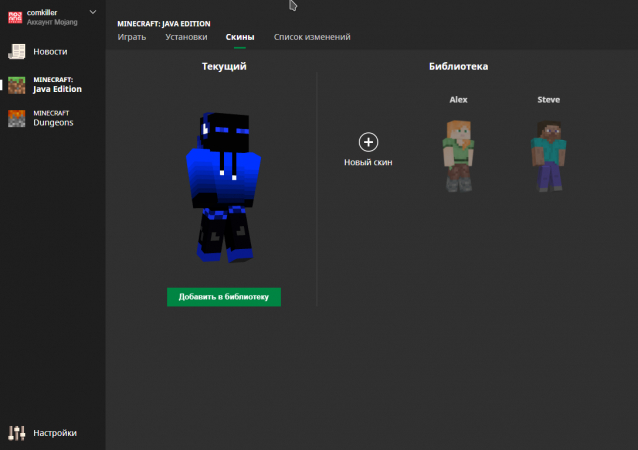Screen dimensions: 638x450
Task: Select the Alex skin model
Action: [459, 155]
